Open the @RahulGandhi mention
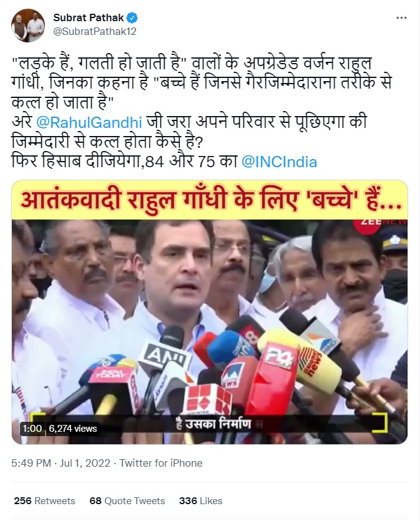 click(89, 122)
